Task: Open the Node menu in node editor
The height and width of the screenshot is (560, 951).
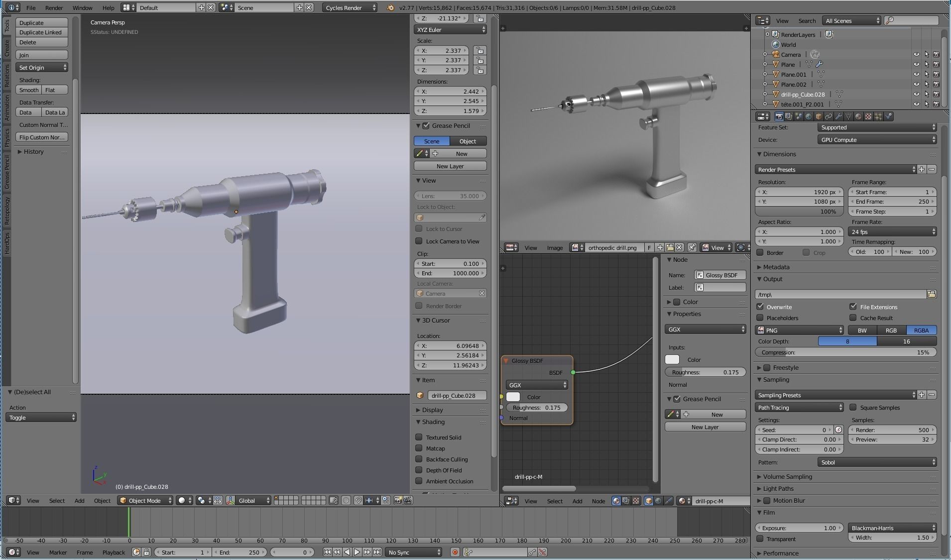Action: (x=598, y=501)
